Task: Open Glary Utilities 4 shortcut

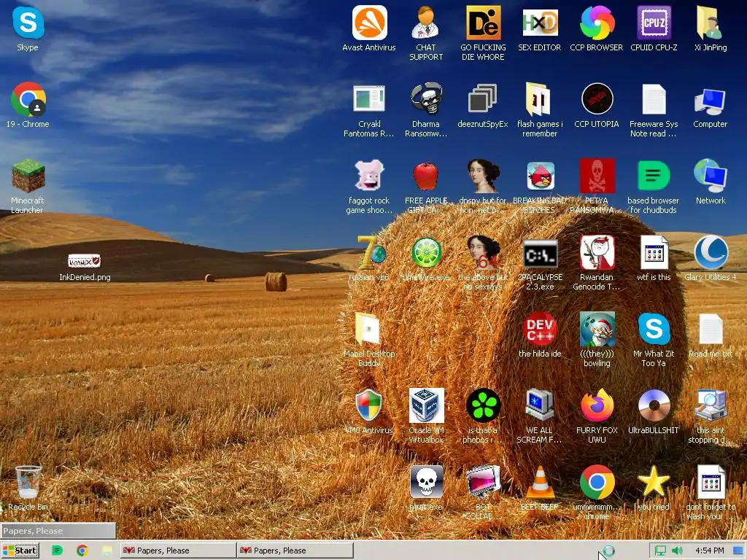Action: (x=711, y=252)
